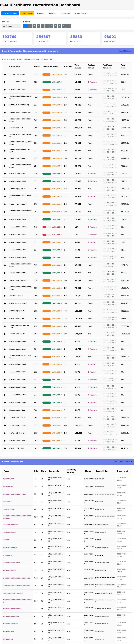
Task: Switch to the P-1/P+1 Status tab
Action: tap(27, 13)
